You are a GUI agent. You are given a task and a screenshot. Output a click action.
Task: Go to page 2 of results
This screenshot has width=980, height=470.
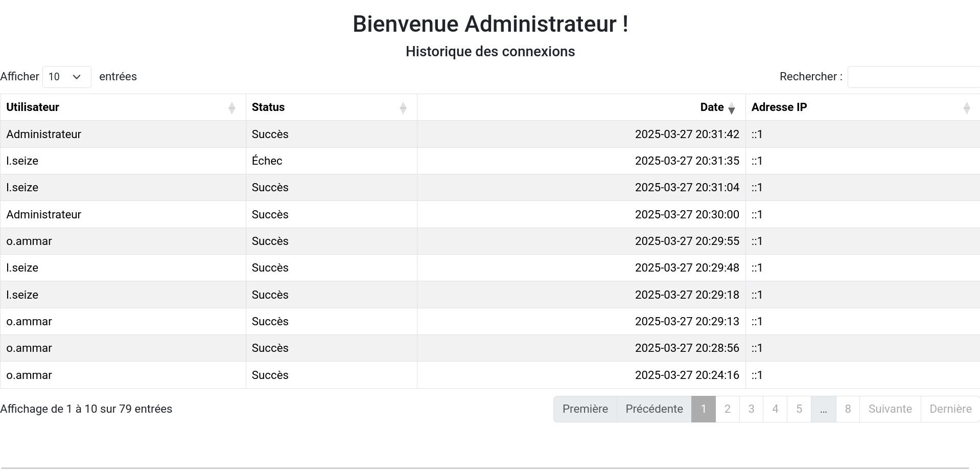(x=727, y=409)
